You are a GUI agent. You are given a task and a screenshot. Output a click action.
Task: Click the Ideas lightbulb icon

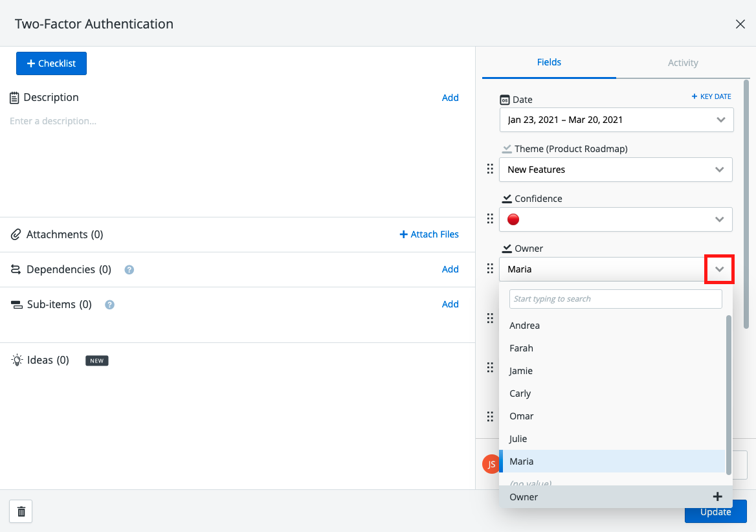click(x=17, y=360)
